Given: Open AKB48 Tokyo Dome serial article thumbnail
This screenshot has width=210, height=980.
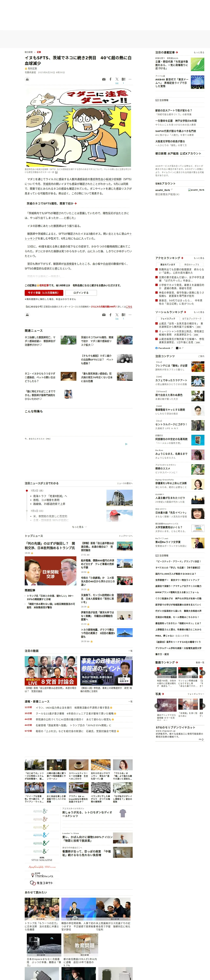Looking at the screenshot, I should tap(197, 82).
